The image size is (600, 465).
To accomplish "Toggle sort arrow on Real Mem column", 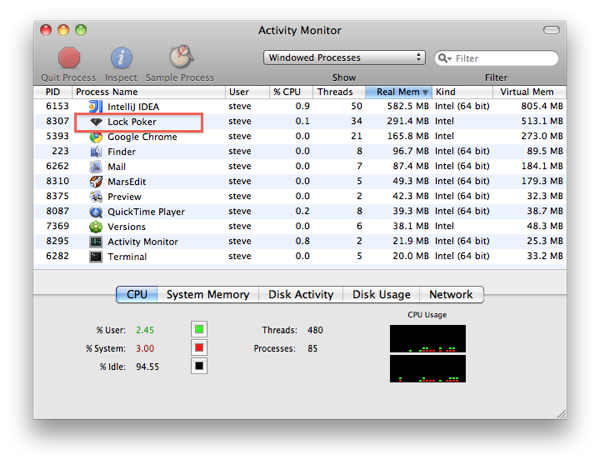I will [425, 92].
